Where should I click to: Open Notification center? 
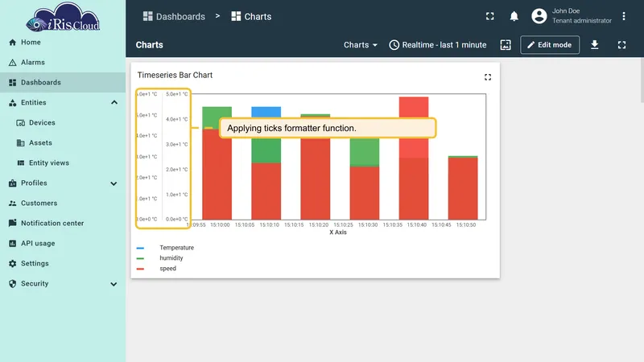coord(63,224)
